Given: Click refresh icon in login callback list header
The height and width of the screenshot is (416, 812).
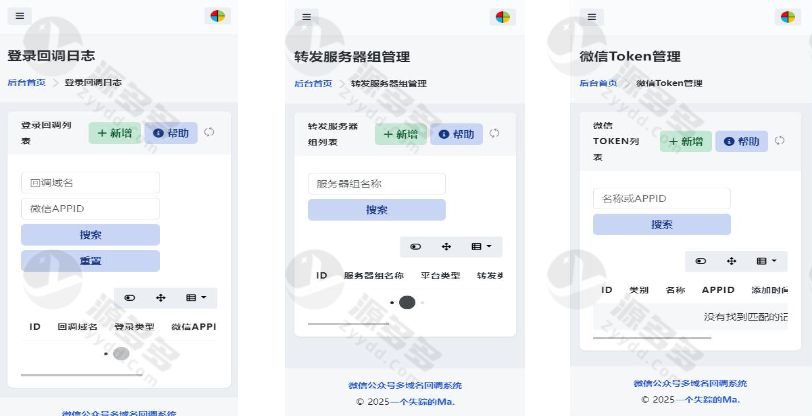Looking at the screenshot, I should pyautogui.click(x=209, y=132).
